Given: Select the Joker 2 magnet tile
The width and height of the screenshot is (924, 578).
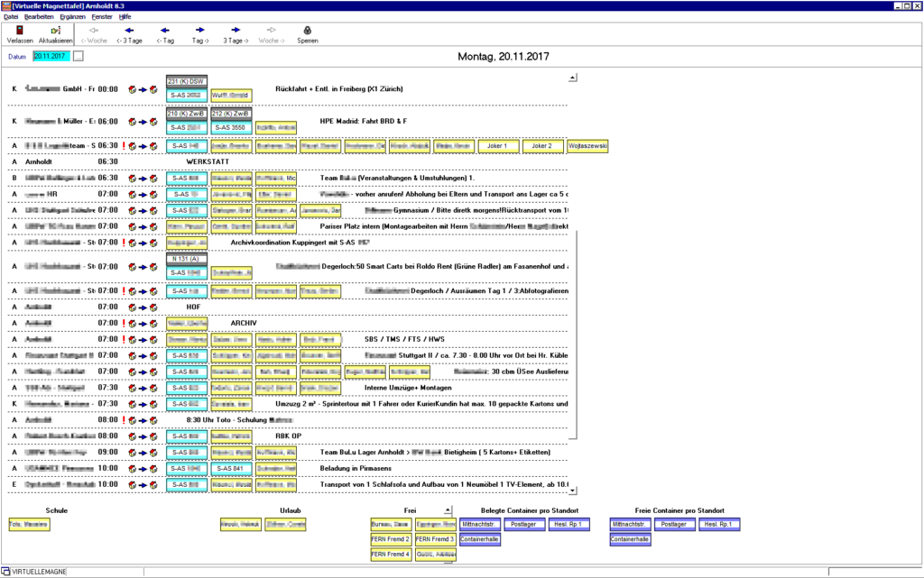Looking at the screenshot, I should click(542, 146).
